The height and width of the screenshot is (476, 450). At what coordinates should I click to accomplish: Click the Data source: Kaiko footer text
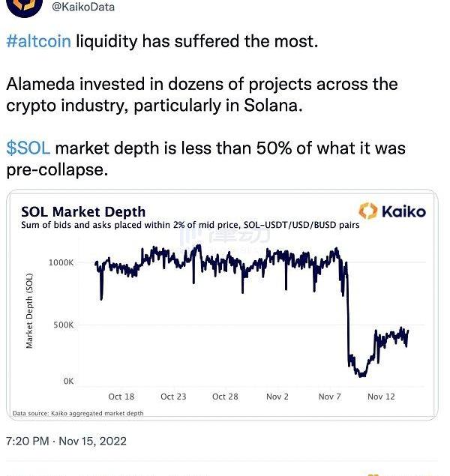pos(78,413)
